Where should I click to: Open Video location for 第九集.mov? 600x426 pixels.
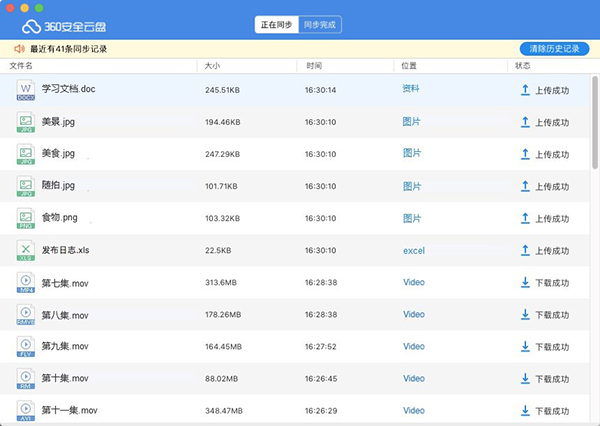pyautogui.click(x=414, y=346)
